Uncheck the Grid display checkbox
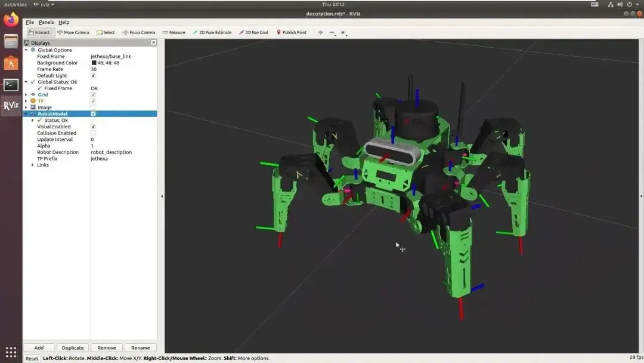This screenshot has height=363, width=644. point(93,95)
